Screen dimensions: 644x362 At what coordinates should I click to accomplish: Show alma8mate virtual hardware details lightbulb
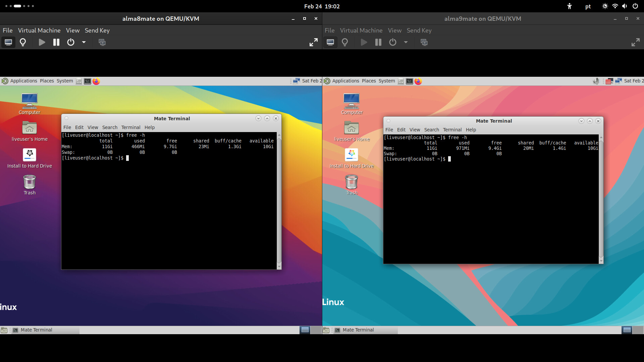point(23,42)
